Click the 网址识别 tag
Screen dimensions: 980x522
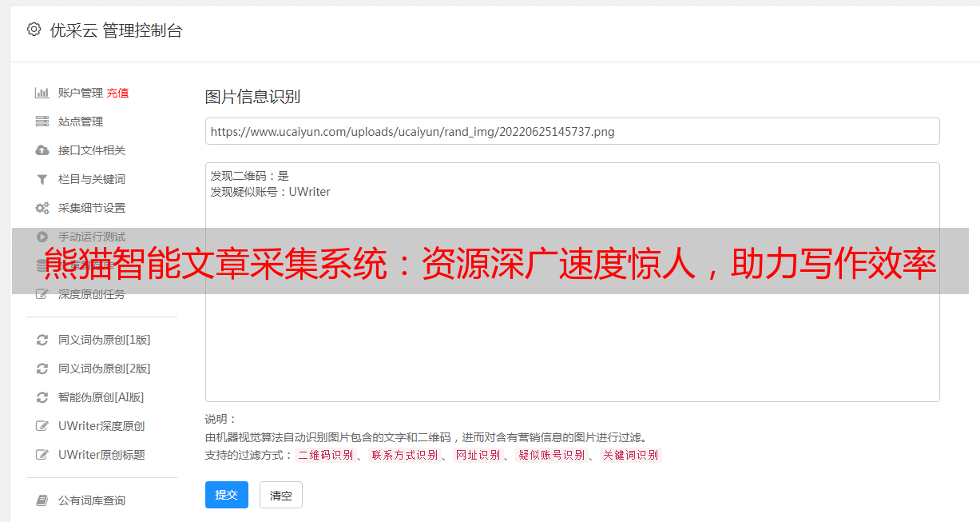478,455
